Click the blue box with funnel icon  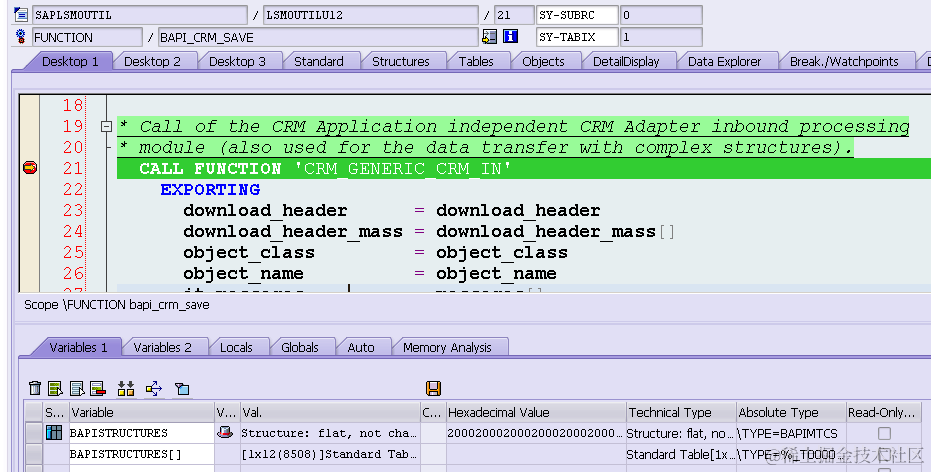[x=182, y=389]
